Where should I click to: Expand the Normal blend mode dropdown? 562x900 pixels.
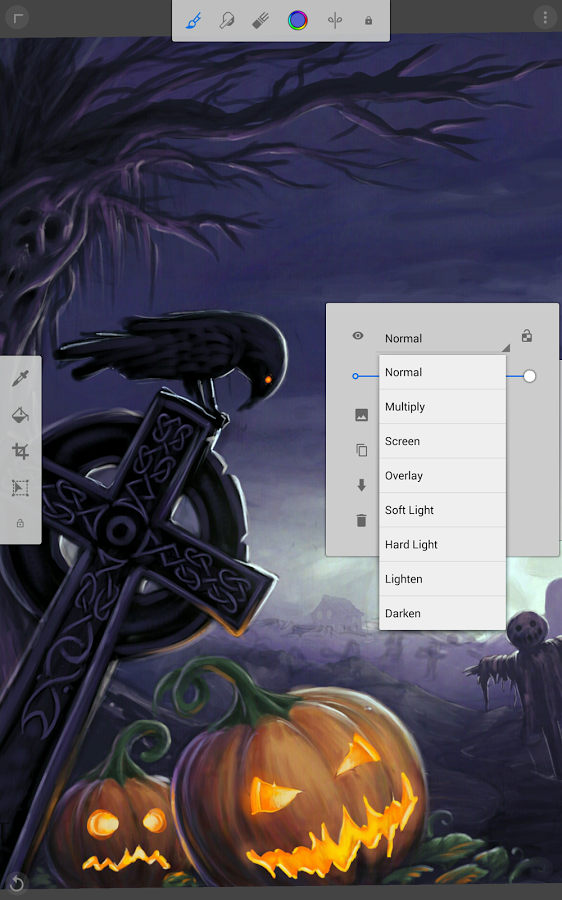(x=443, y=339)
